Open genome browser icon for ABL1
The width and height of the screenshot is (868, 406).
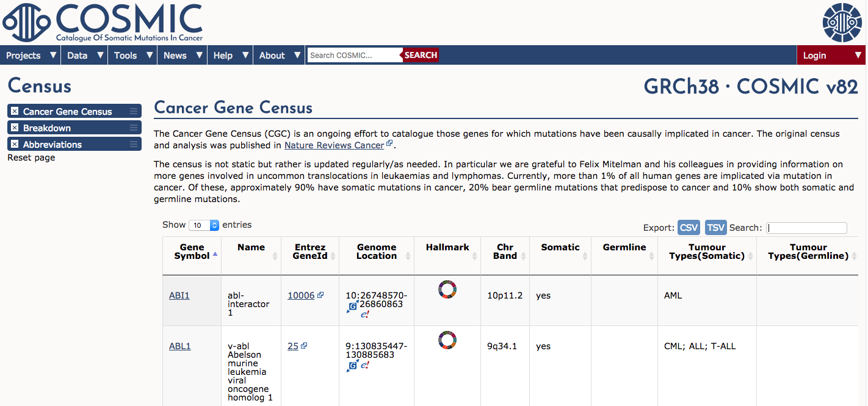pos(352,365)
